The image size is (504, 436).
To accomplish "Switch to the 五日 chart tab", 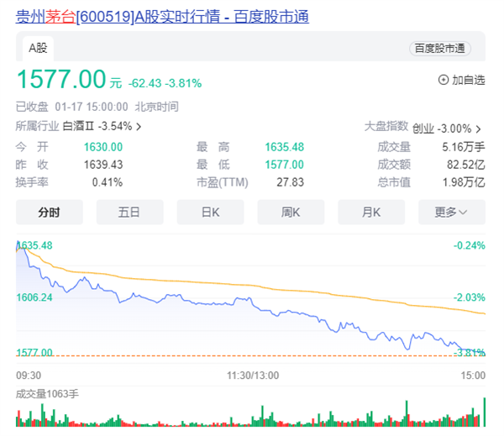I will (129, 212).
